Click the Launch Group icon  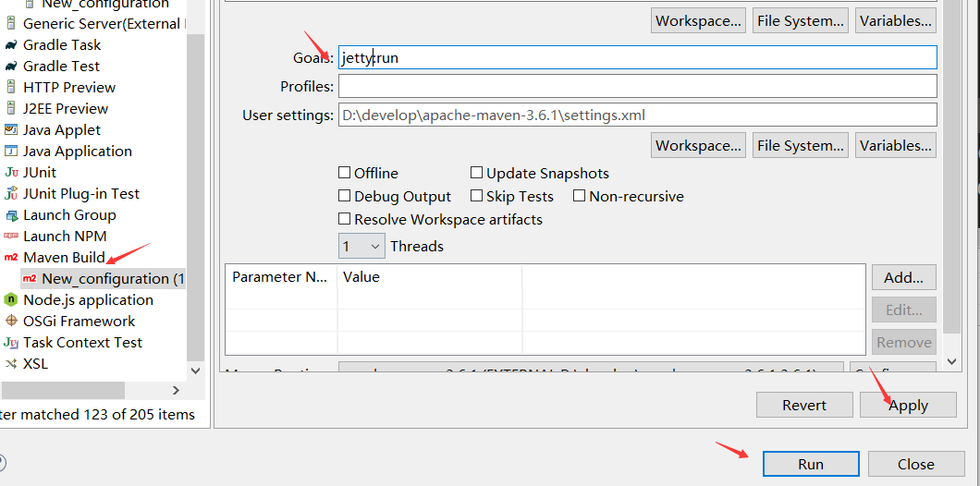click(x=10, y=215)
